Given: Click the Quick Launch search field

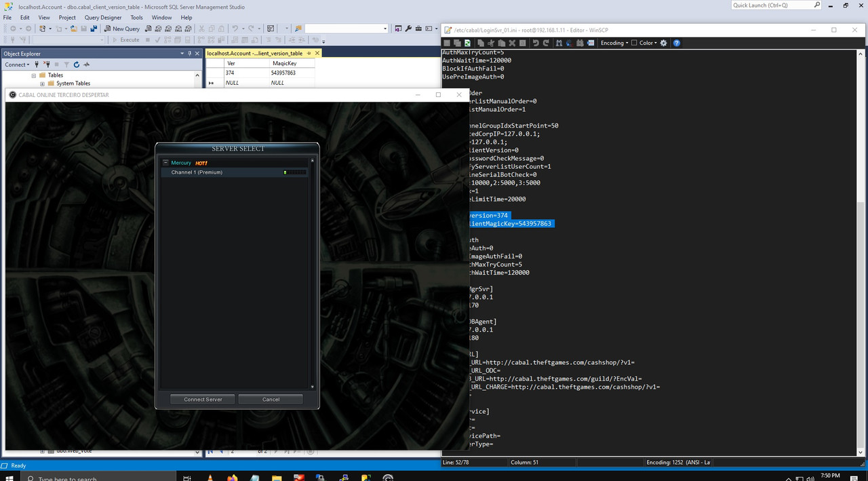Looking at the screenshot, I should [776, 5].
